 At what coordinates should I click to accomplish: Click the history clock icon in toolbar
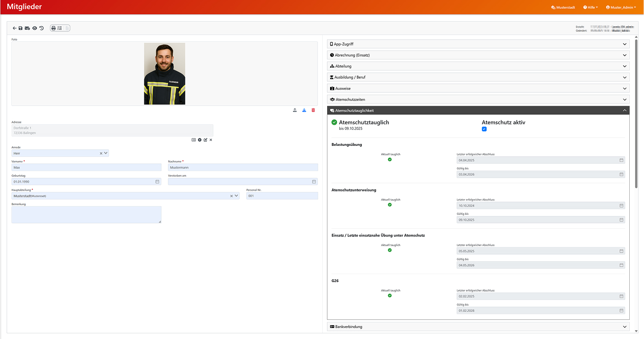coord(41,28)
